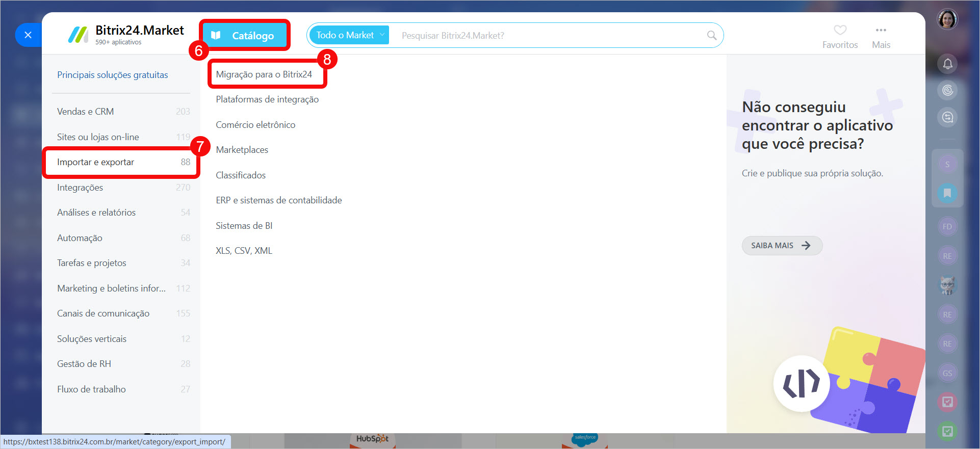The width and height of the screenshot is (980, 449).
Task: Open Migração para o Bitrix24 subcategory
Action: [x=264, y=74]
